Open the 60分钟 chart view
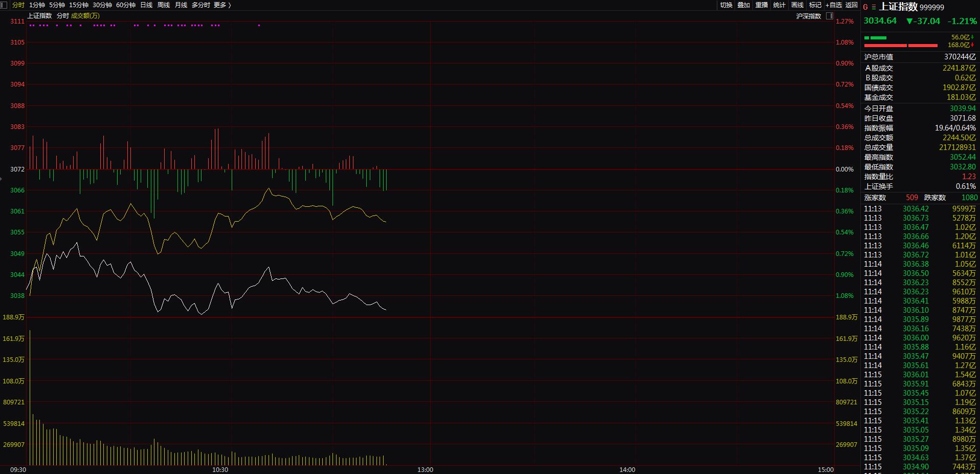 point(126,5)
